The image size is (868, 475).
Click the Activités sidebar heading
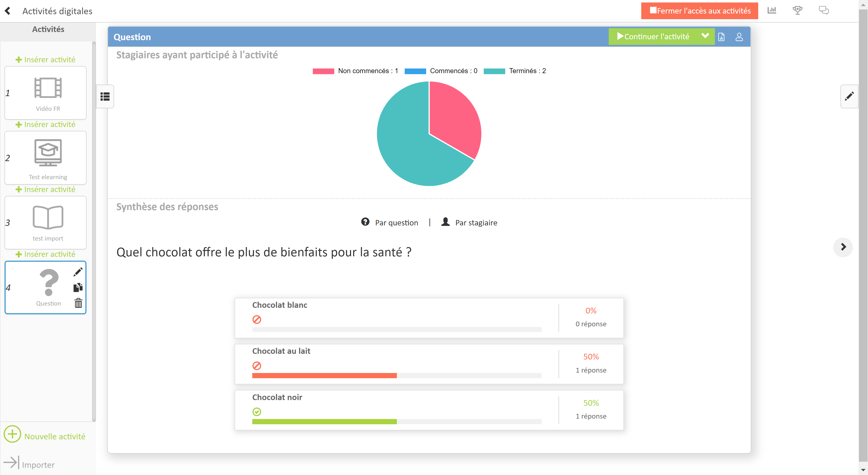click(48, 29)
